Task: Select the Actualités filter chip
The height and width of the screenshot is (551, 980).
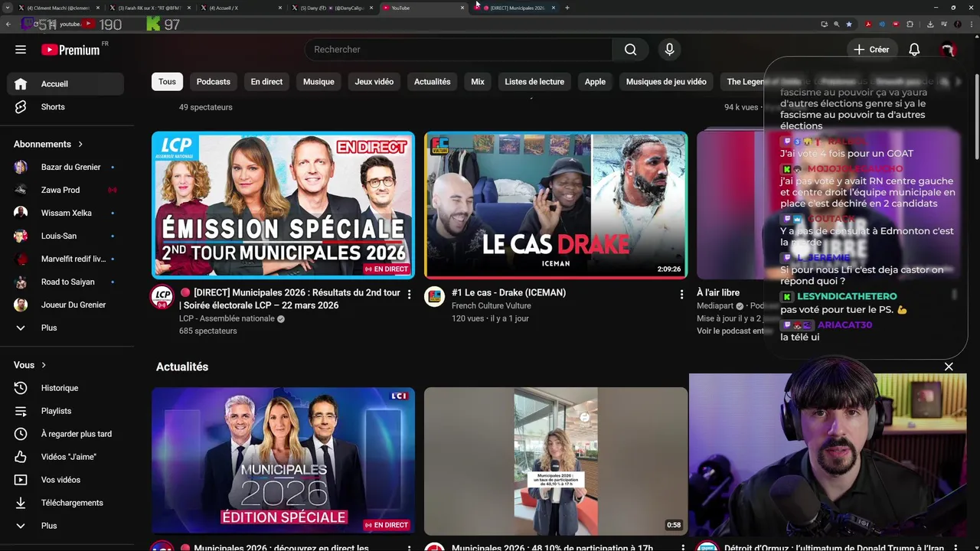Action: tap(432, 82)
